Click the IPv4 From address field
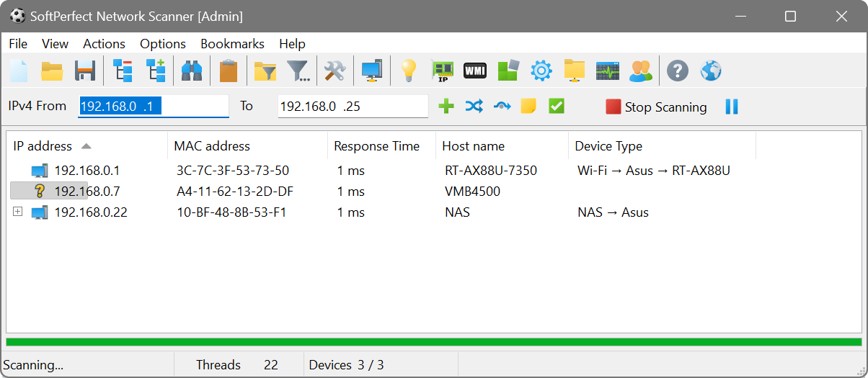This screenshot has width=868, height=378. point(153,107)
